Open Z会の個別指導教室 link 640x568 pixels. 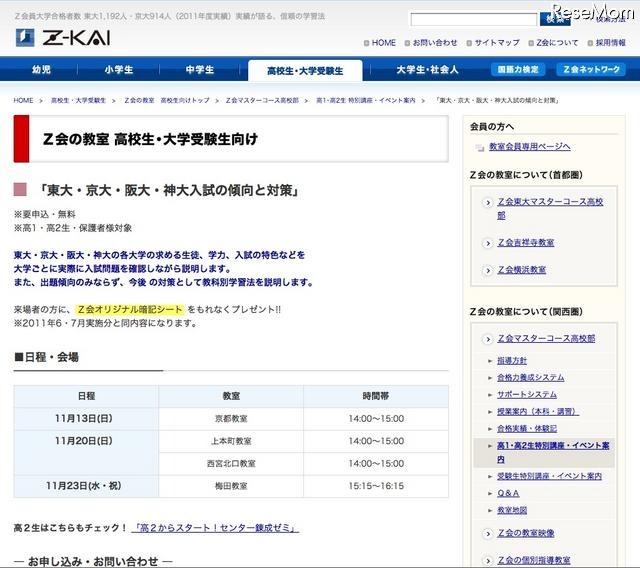click(534, 560)
